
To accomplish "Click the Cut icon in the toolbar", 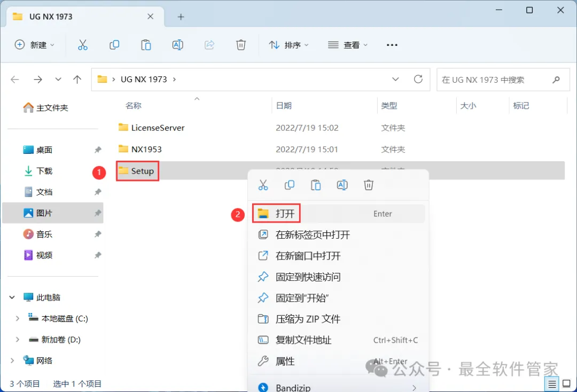I will point(83,45).
